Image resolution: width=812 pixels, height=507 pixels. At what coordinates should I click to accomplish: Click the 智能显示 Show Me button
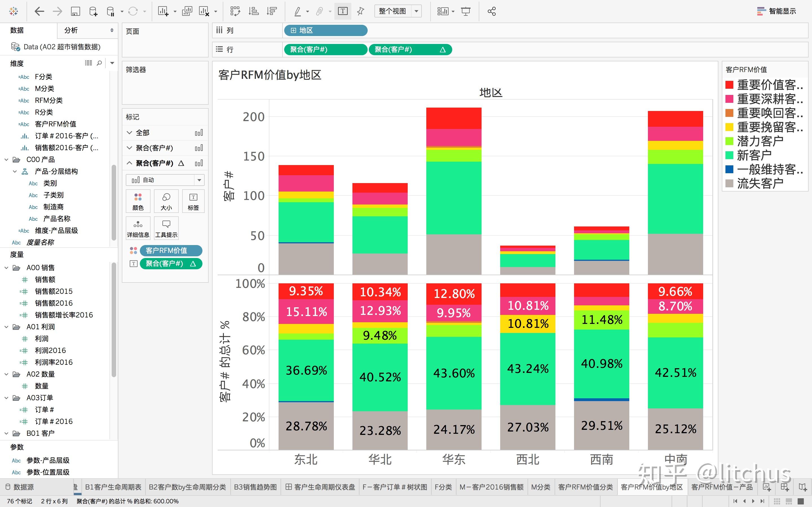pyautogui.click(x=776, y=11)
